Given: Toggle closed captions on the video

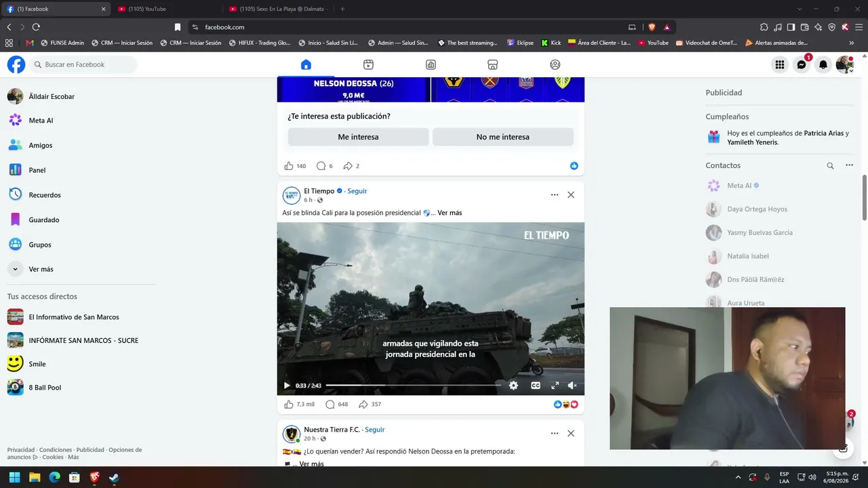Looking at the screenshot, I should [536, 386].
